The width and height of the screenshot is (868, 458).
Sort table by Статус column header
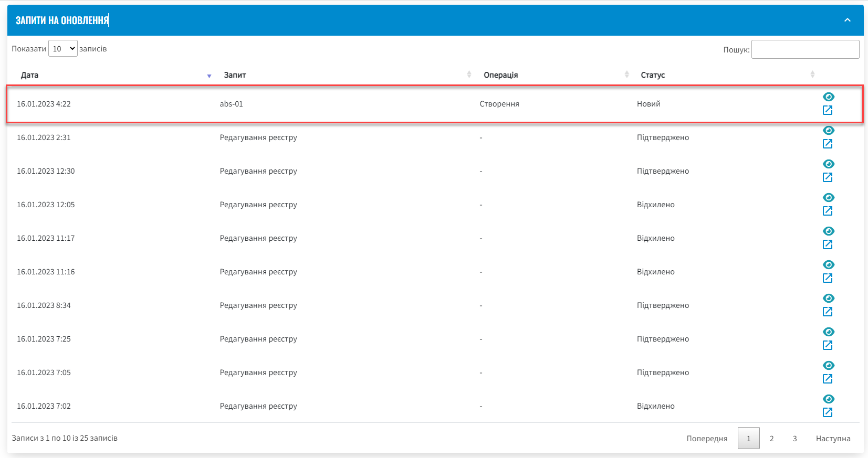tap(653, 75)
